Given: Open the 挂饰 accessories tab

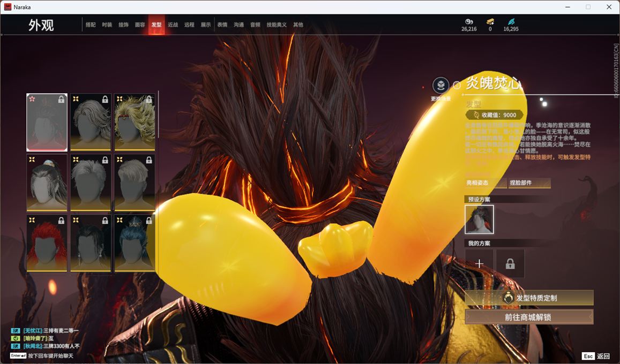Looking at the screenshot, I should pyautogui.click(x=123, y=25).
